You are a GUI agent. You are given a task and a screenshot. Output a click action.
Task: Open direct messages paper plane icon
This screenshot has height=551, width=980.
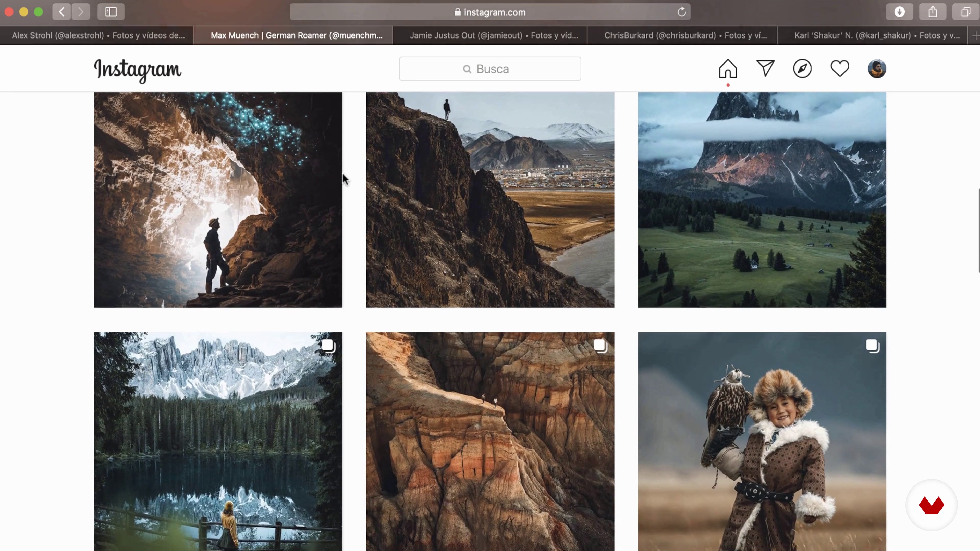click(765, 68)
